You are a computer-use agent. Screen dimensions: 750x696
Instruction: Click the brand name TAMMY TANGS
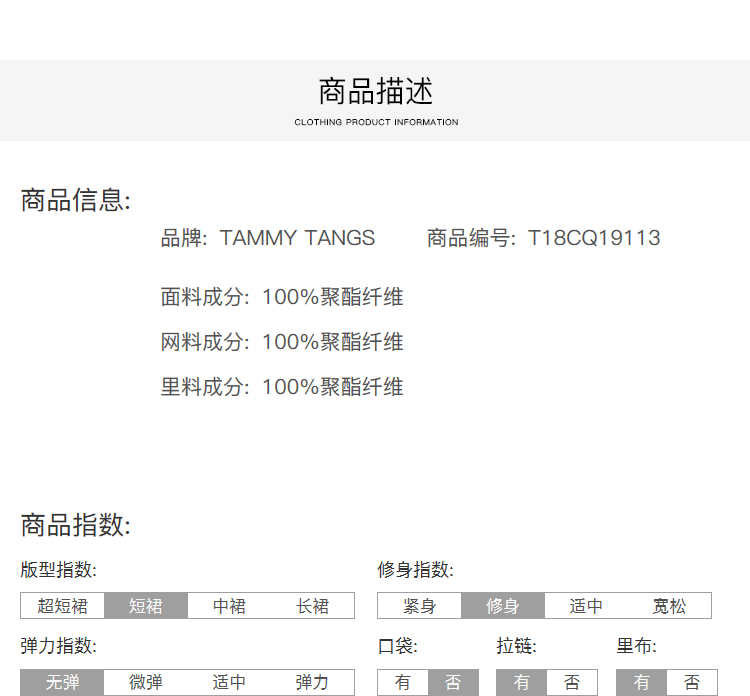point(297,238)
